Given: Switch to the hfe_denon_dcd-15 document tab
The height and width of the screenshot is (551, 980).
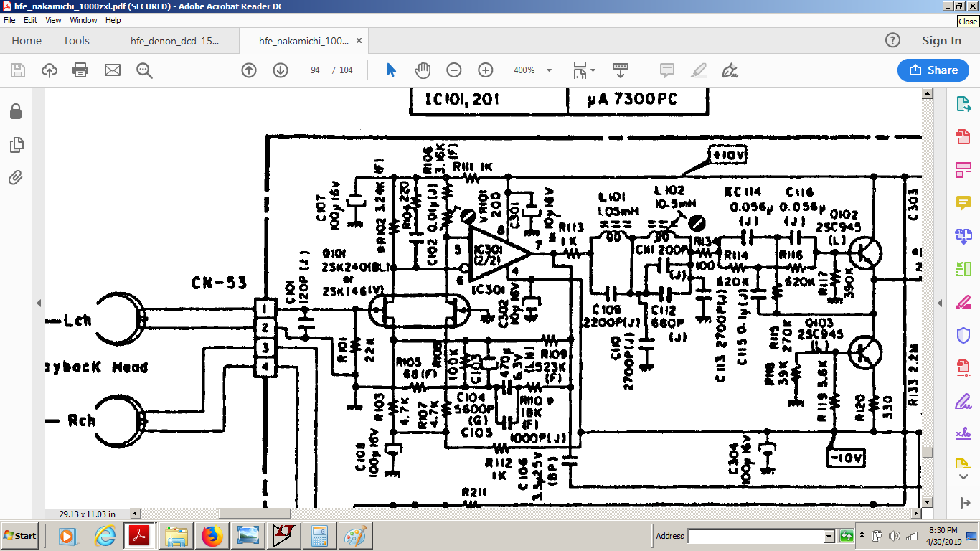Looking at the screenshot, I should coord(174,41).
